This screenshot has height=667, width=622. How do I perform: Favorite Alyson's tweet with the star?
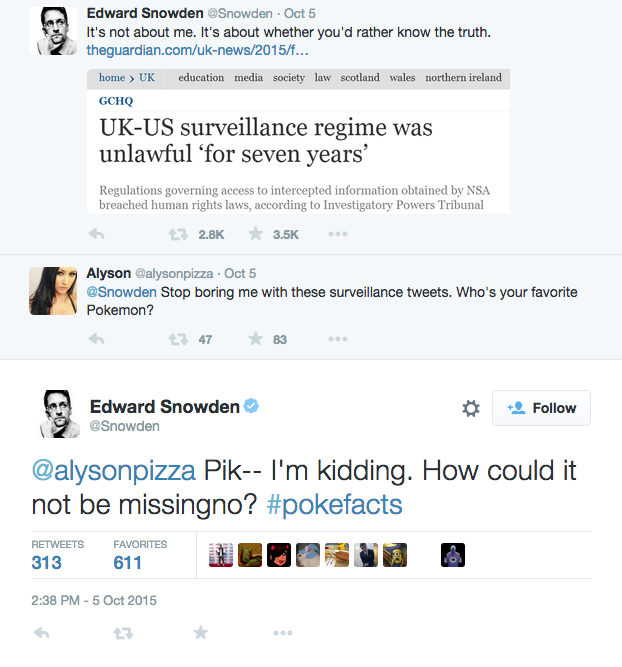[256, 339]
